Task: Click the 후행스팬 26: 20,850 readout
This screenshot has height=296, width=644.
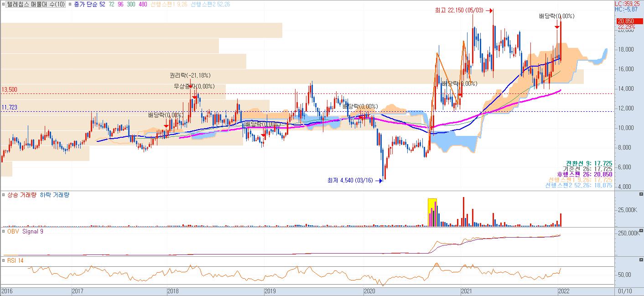Action: 585,174
